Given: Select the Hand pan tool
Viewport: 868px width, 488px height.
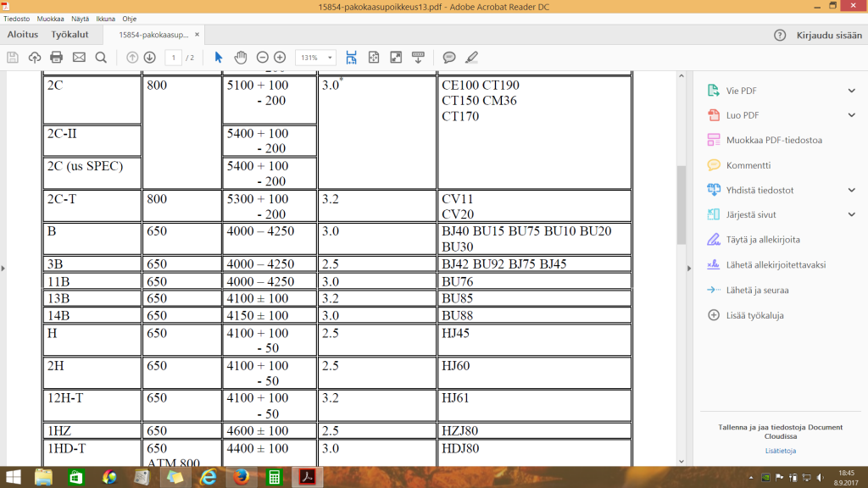Looking at the screenshot, I should 241,58.
